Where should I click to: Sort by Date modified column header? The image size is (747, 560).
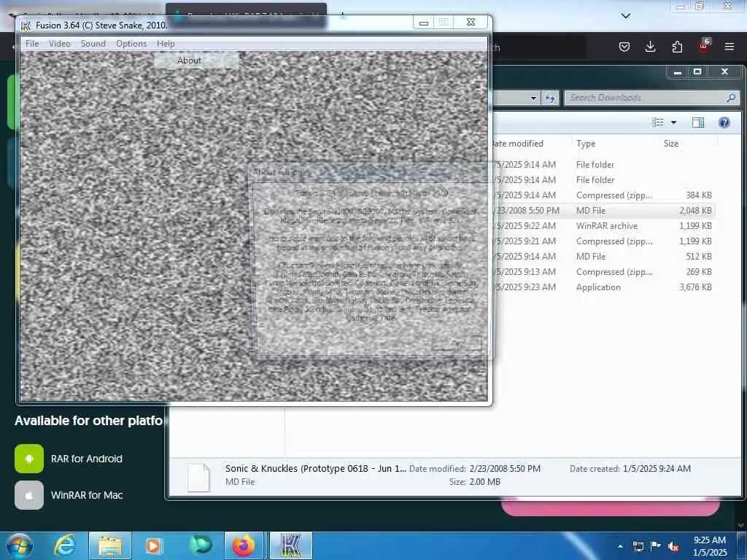(517, 144)
